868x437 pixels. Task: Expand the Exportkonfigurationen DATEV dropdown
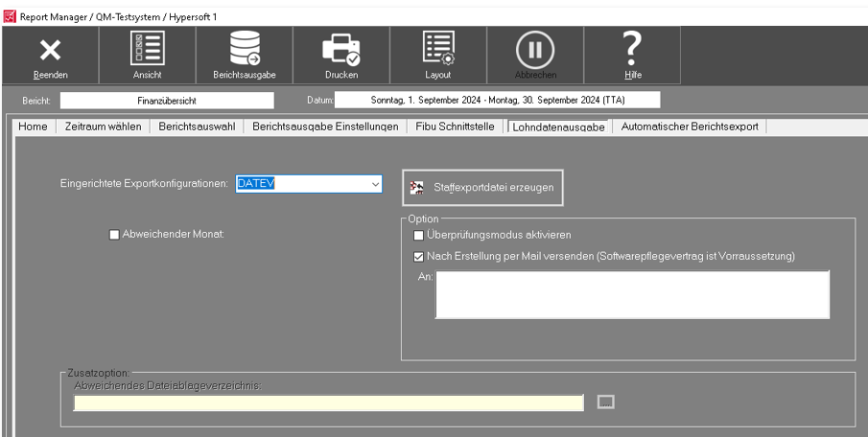pos(375,184)
